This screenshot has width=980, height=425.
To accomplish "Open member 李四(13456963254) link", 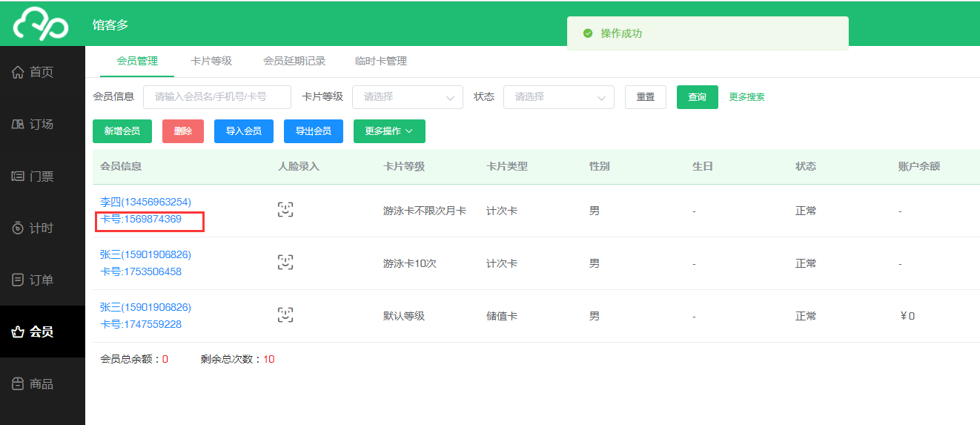I will click(x=145, y=202).
